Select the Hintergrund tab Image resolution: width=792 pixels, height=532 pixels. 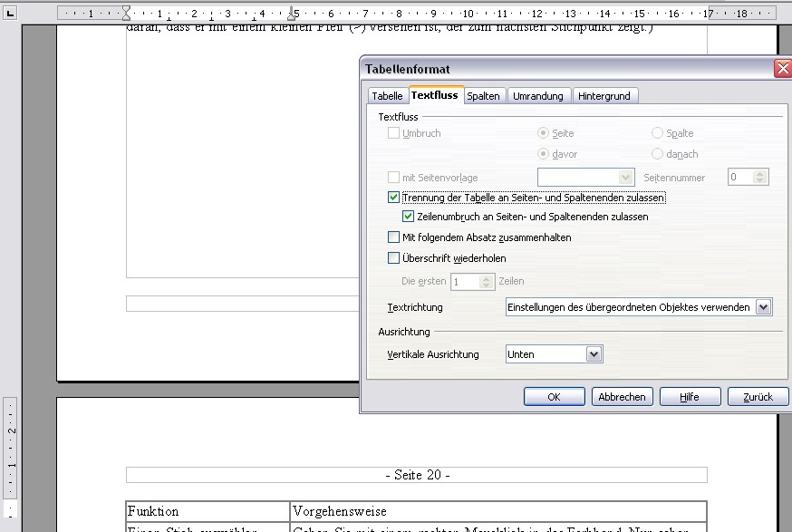tap(604, 96)
